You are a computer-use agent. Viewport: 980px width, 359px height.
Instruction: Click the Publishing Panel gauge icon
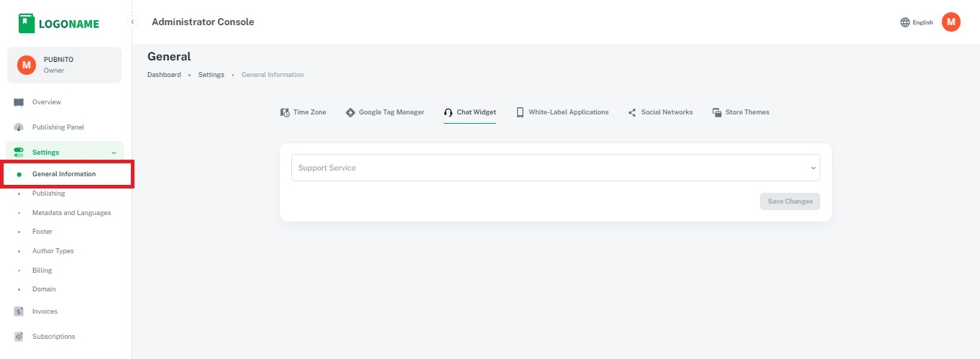19,127
